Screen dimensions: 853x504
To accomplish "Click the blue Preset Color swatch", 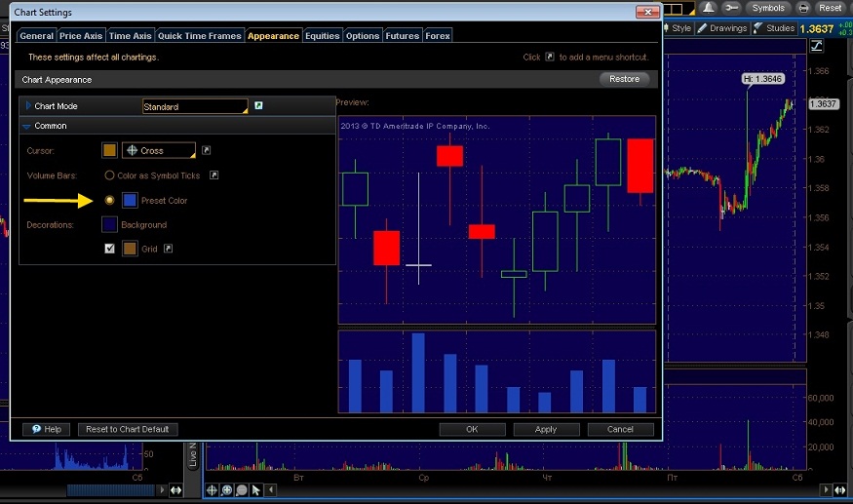I will pyautogui.click(x=130, y=200).
